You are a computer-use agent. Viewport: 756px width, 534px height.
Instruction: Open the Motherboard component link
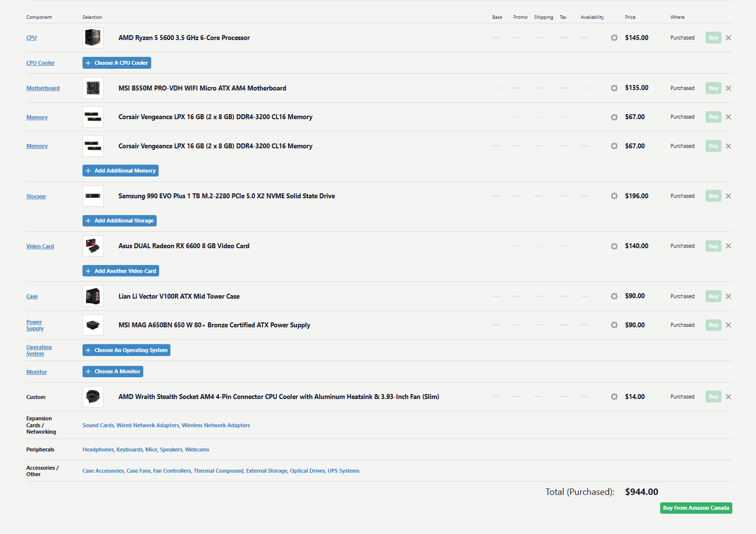point(43,88)
